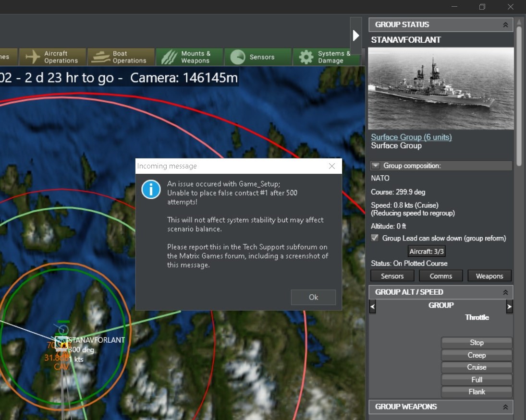Set throttle to Cruise
This screenshot has width=526, height=420.
477,367
